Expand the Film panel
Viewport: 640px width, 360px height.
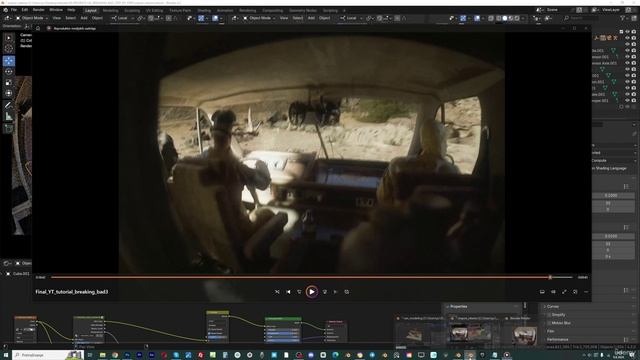[550, 331]
